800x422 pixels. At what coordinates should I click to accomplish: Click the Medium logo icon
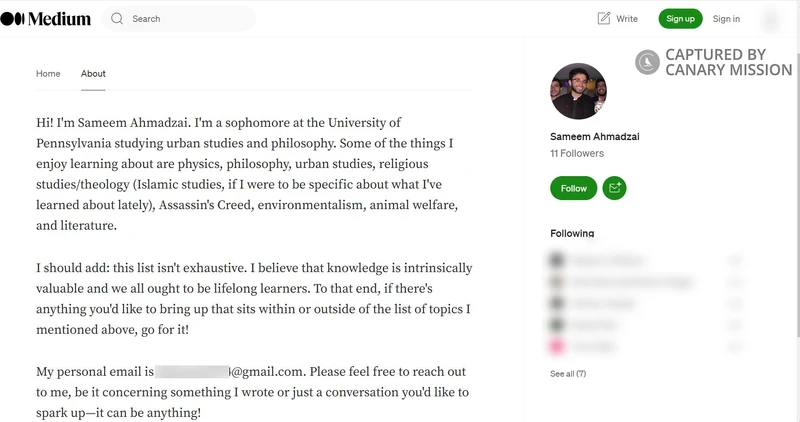click(x=12, y=19)
